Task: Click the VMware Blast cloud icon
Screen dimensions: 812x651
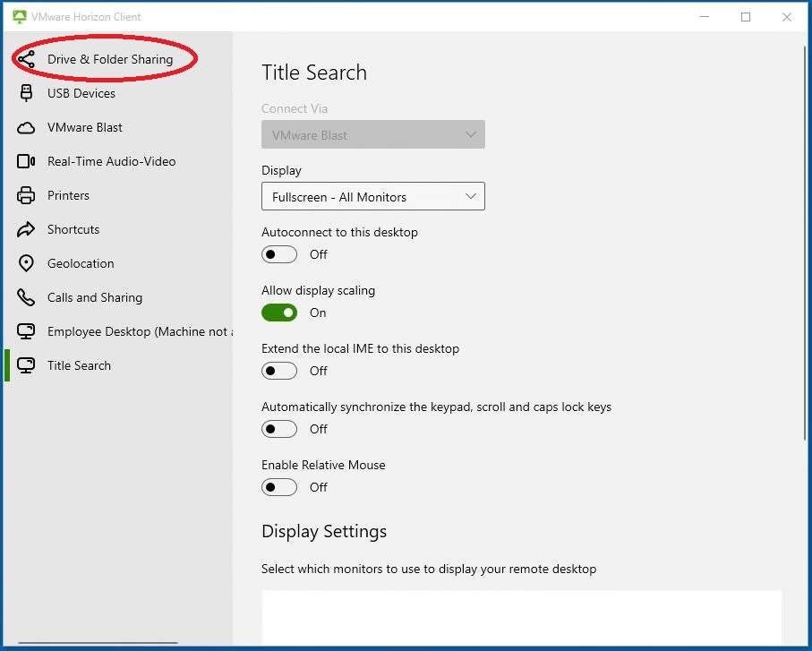Action: coord(26,127)
